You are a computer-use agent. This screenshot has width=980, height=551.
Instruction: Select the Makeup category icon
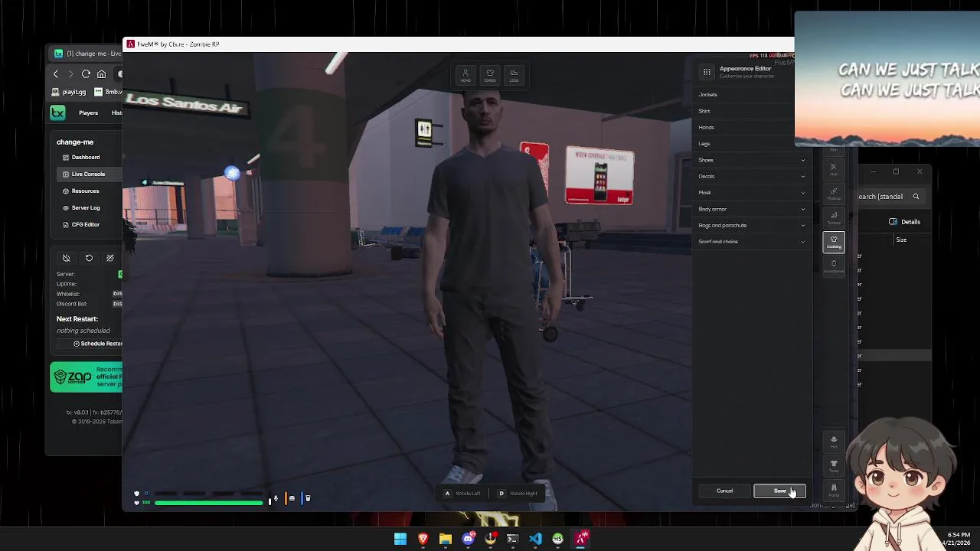[834, 194]
